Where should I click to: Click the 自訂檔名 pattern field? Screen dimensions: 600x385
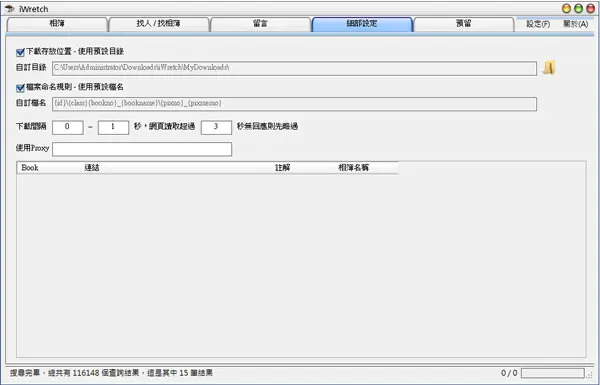294,104
